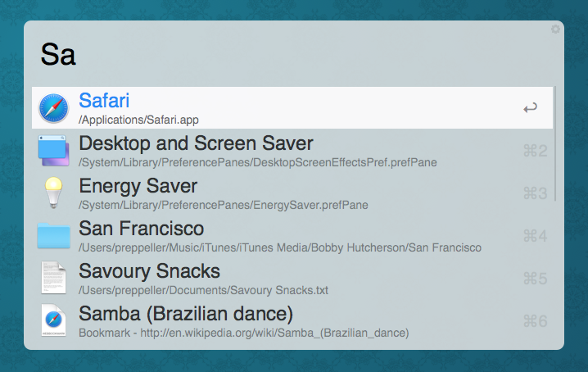
Task: Click the search field containing 'Sa'
Action: (x=287, y=55)
